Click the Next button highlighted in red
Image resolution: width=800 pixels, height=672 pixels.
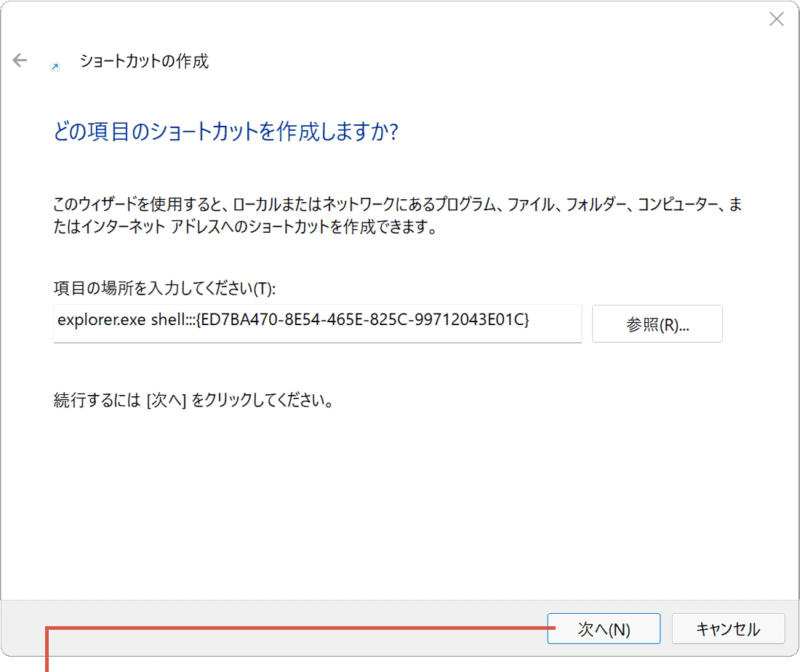(x=604, y=628)
